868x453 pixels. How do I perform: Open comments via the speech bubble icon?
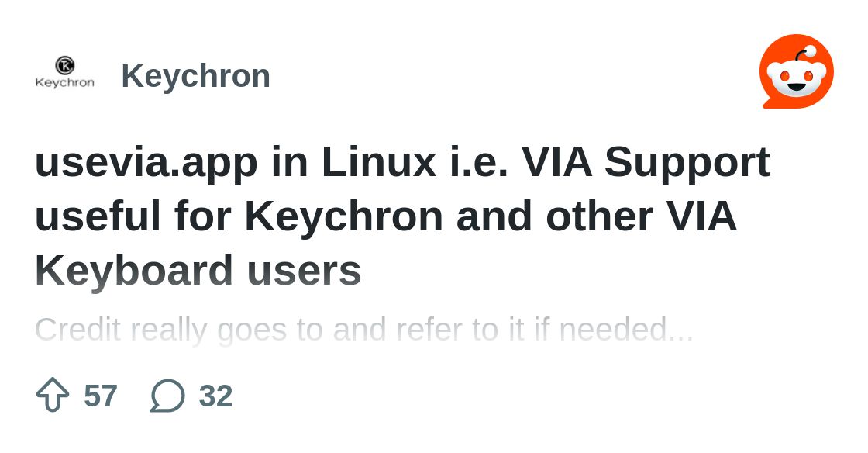(166, 396)
